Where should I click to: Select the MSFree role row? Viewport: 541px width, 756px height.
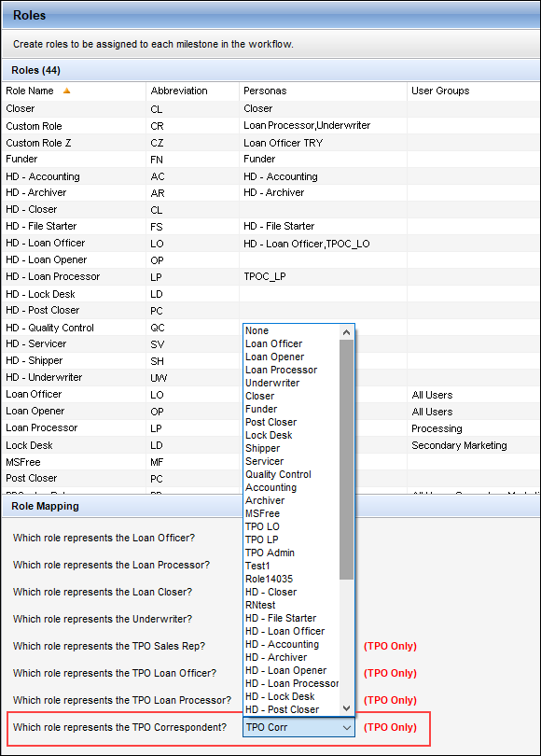click(x=270, y=462)
